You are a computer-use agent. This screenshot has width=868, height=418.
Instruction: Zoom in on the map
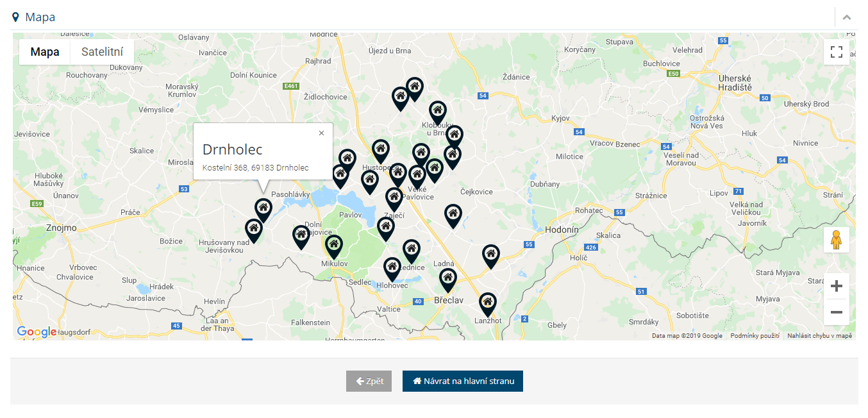pos(836,286)
